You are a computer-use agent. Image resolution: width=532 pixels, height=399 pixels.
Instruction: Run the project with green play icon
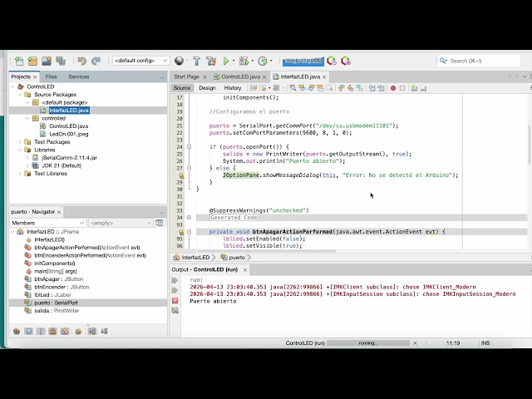click(x=226, y=61)
